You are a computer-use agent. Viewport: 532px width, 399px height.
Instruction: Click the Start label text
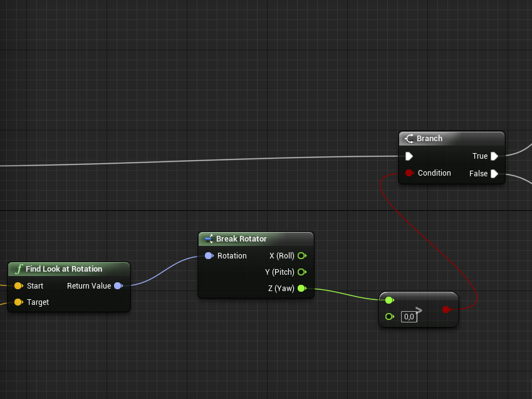pos(35,286)
